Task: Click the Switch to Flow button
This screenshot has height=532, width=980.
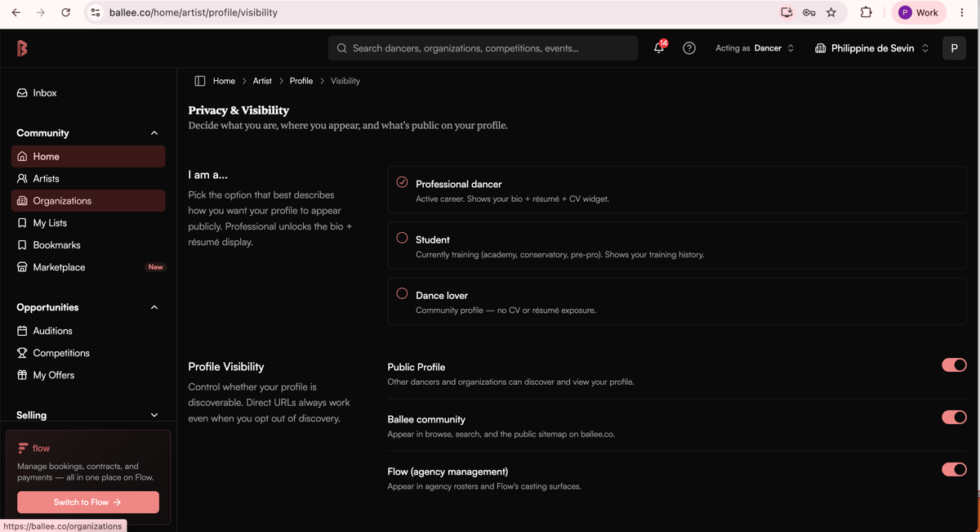Action: point(88,503)
